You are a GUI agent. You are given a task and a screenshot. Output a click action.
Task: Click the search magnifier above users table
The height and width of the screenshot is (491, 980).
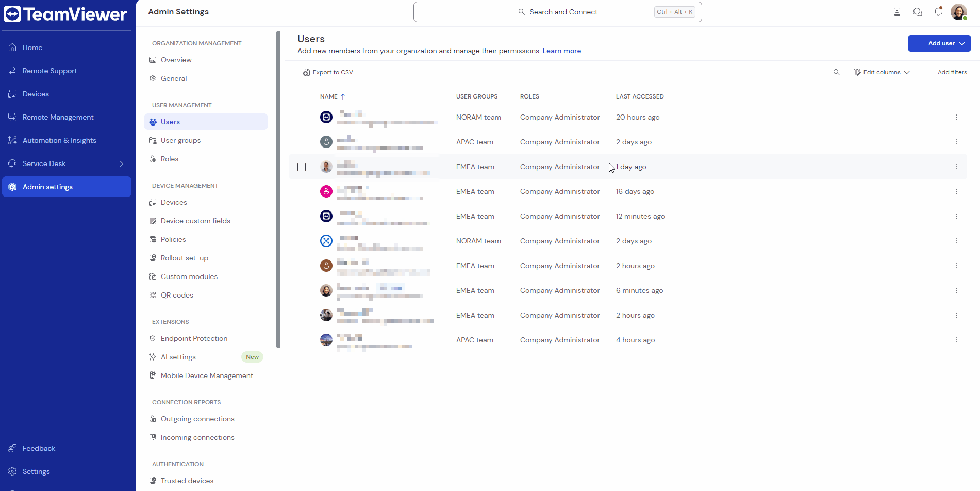(x=836, y=72)
